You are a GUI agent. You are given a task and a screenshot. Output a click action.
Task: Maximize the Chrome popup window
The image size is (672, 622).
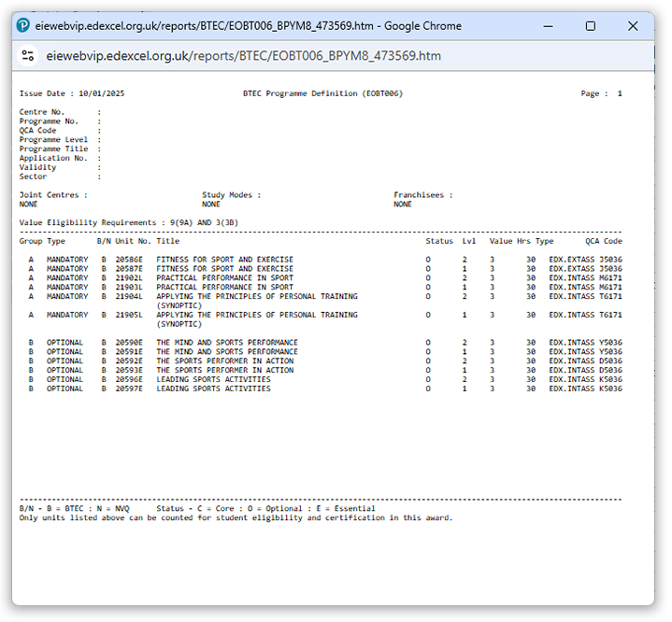click(591, 26)
